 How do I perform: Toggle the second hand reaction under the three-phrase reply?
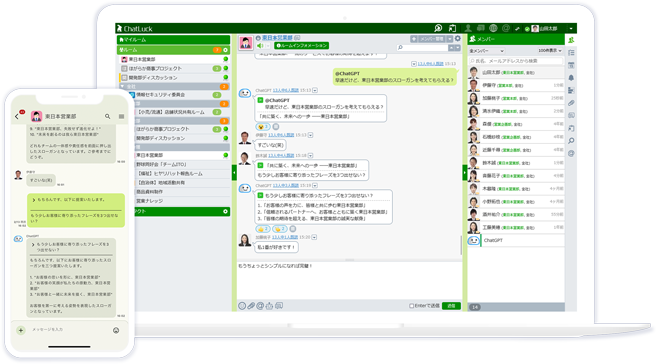click(280, 229)
